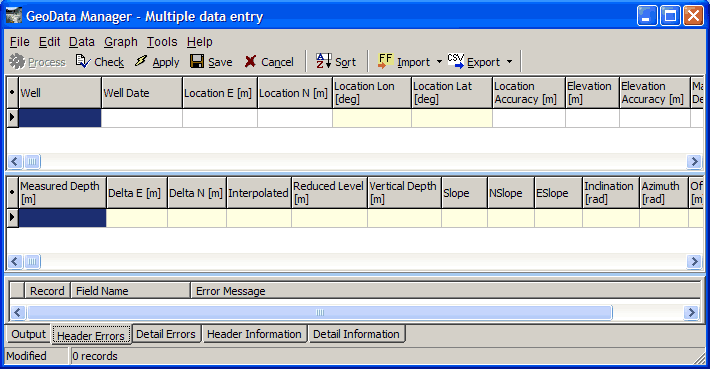Click detail grid scroll left arrow
The image size is (710, 369).
tap(15, 261)
